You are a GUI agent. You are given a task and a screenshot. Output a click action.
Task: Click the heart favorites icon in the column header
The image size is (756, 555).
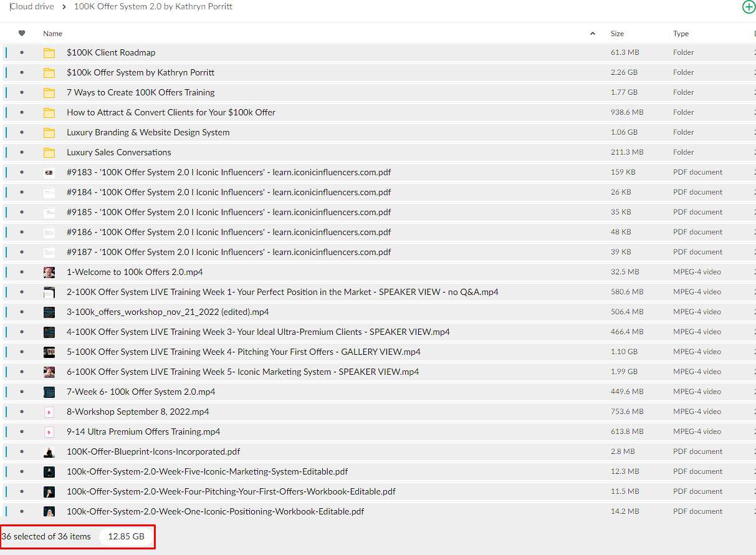point(22,34)
